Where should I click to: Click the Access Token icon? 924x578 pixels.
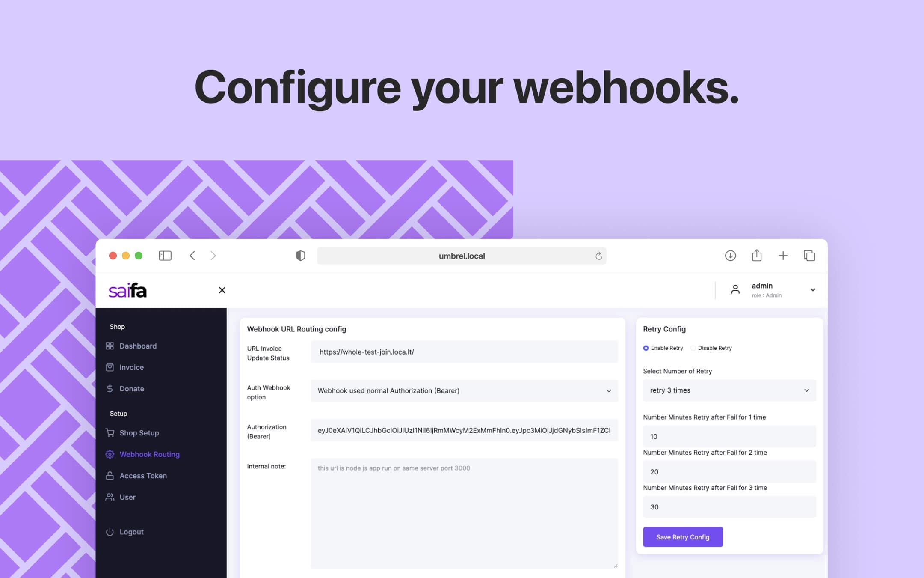(x=108, y=475)
